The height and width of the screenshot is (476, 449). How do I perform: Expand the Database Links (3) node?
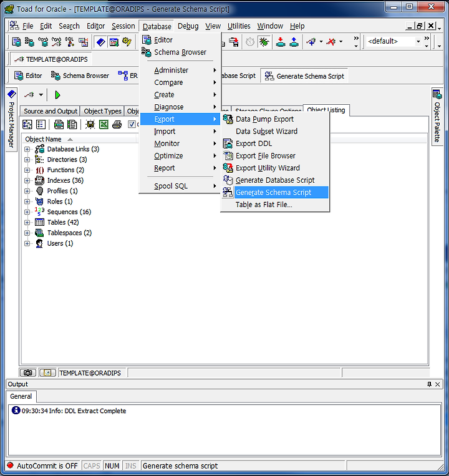pyautogui.click(x=27, y=149)
